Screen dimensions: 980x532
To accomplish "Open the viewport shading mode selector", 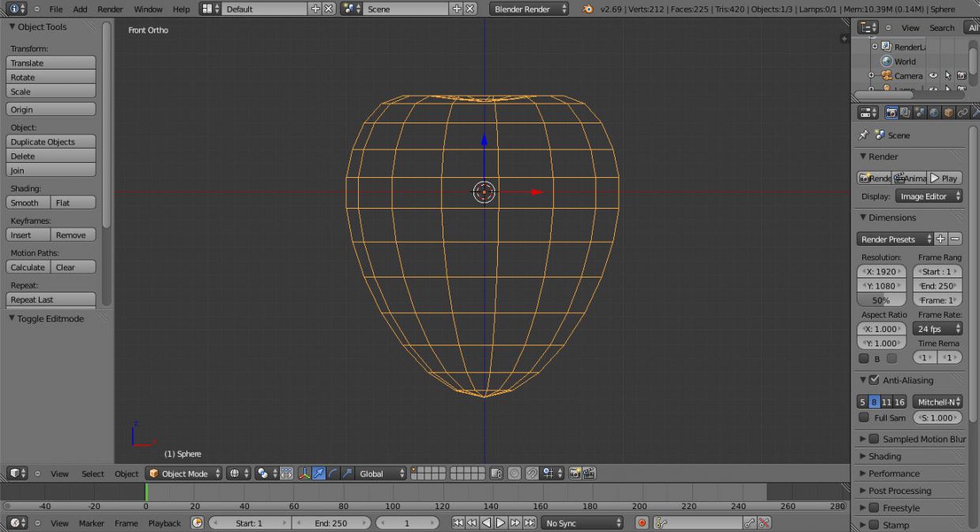I will (x=238, y=474).
